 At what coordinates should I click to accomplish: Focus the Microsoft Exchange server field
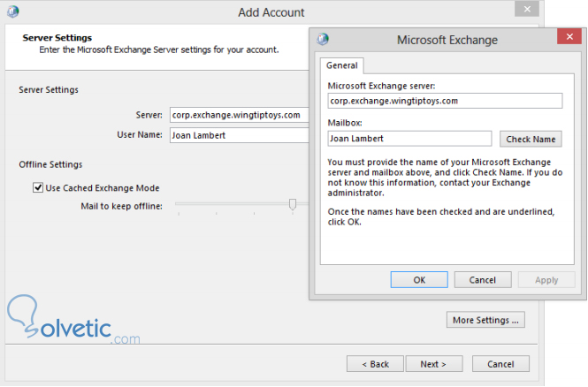pos(445,101)
